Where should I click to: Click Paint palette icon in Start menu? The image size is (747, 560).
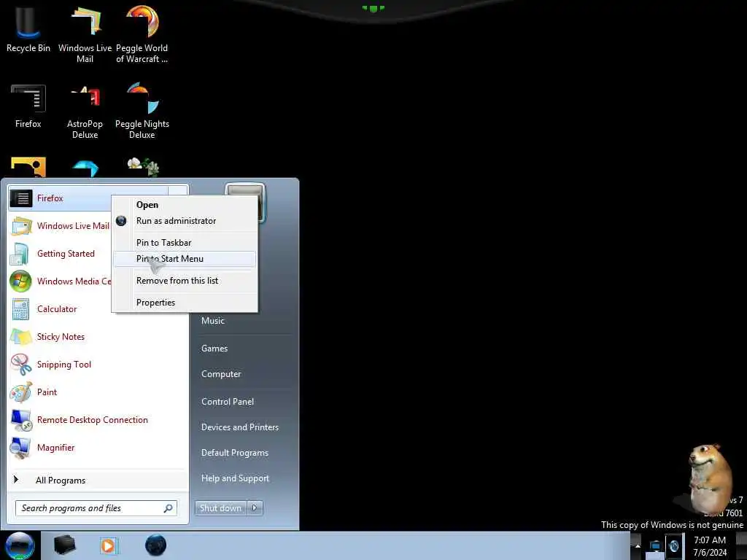pyautogui.click(x=21, y=392)
